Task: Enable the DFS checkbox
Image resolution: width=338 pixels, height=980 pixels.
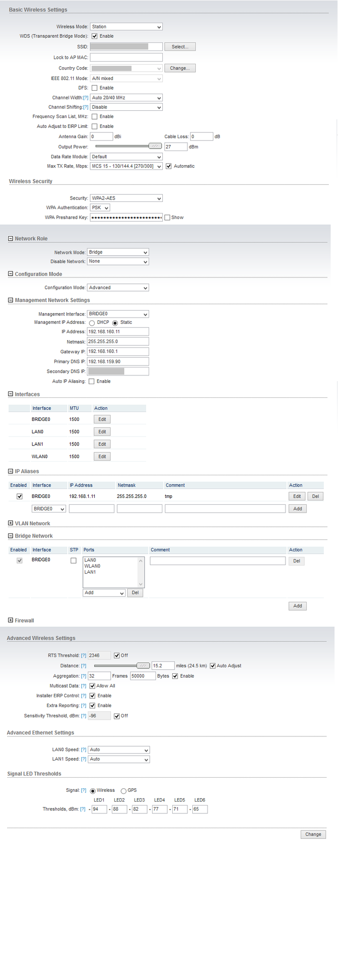Action: tap(95, 88)
